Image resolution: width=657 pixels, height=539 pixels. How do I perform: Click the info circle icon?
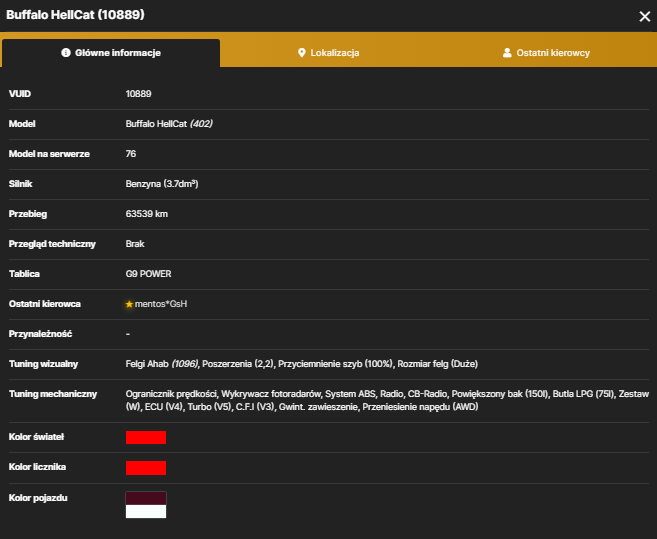(x=66, y=53)
